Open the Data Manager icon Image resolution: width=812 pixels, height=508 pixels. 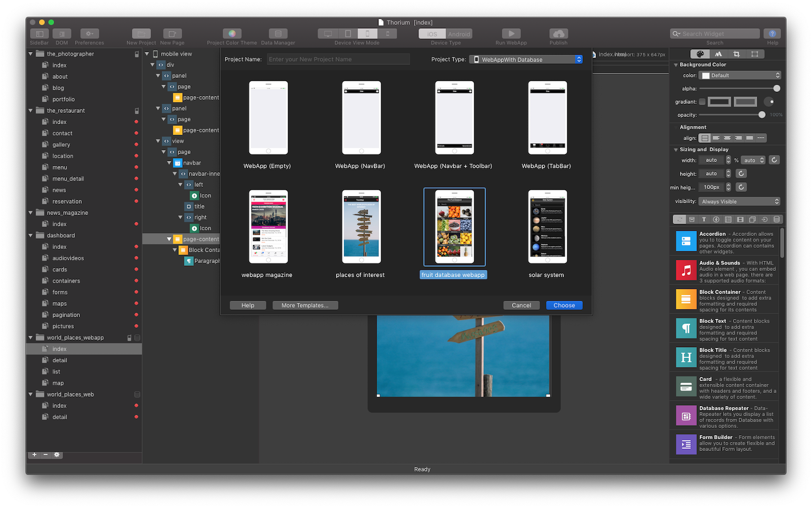(278, 34)
